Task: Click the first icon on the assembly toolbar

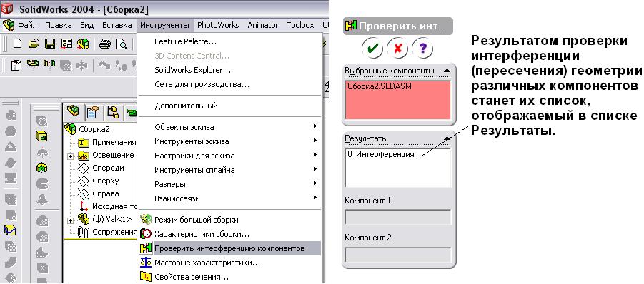Action: point(16,66)
